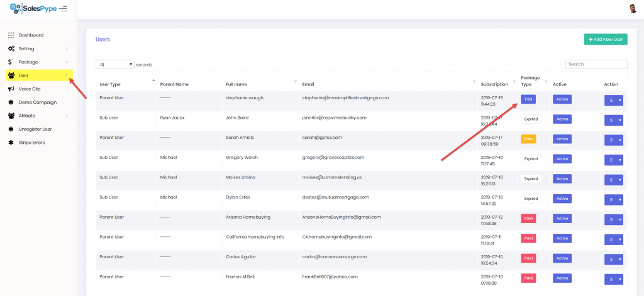This screenshot has width=644, height=296.
Task: Toggle Active status for Carlos Aguilar
Action: point(562,258)
